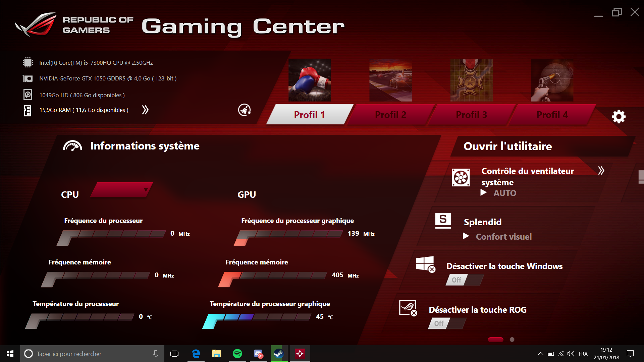644x362 pixels.
Task: Click the microphone icon in search box
Action: click(x=156, y=354)
